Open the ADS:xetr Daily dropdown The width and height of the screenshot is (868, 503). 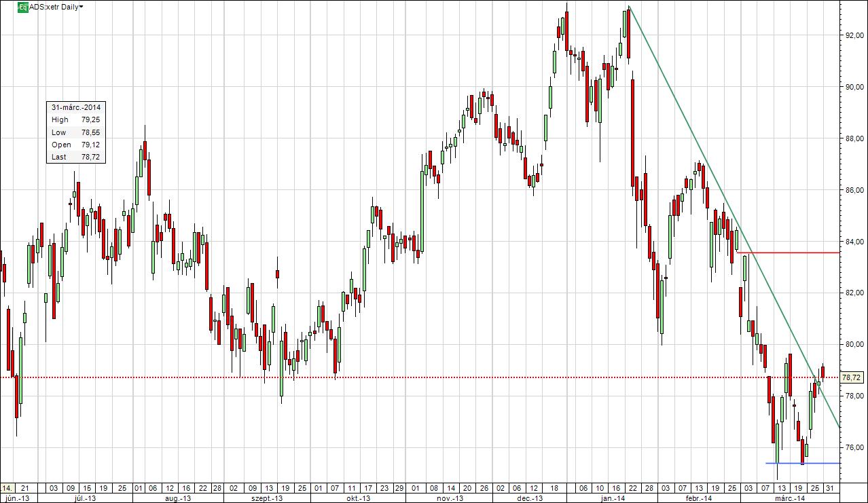tap(57, 7)
